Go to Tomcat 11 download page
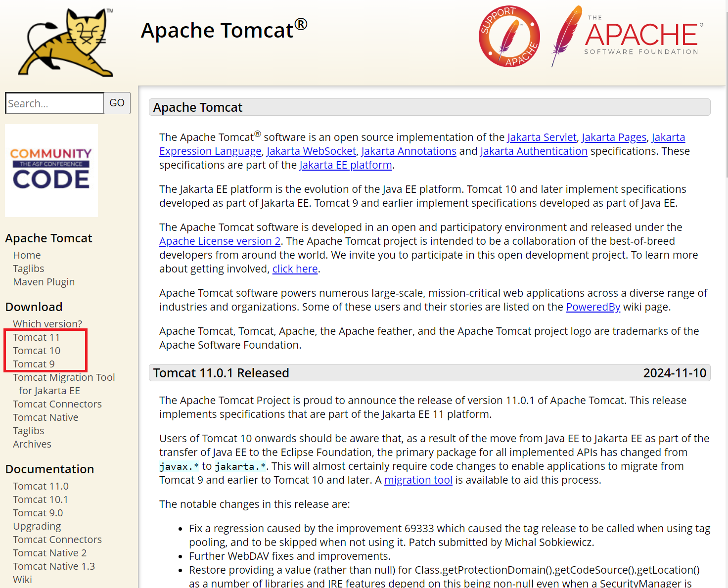 [36, 337]
